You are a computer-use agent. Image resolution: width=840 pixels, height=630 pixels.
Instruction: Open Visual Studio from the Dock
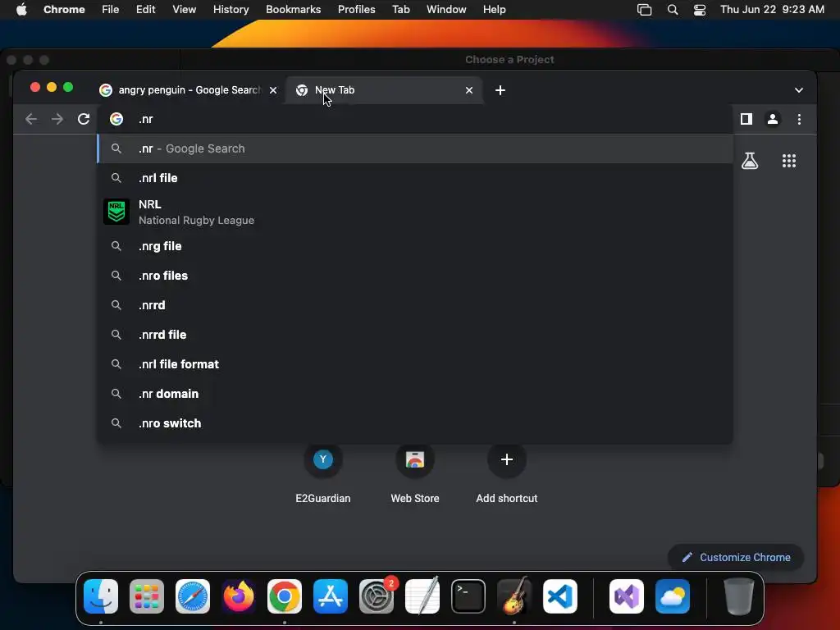coord(627,596)
